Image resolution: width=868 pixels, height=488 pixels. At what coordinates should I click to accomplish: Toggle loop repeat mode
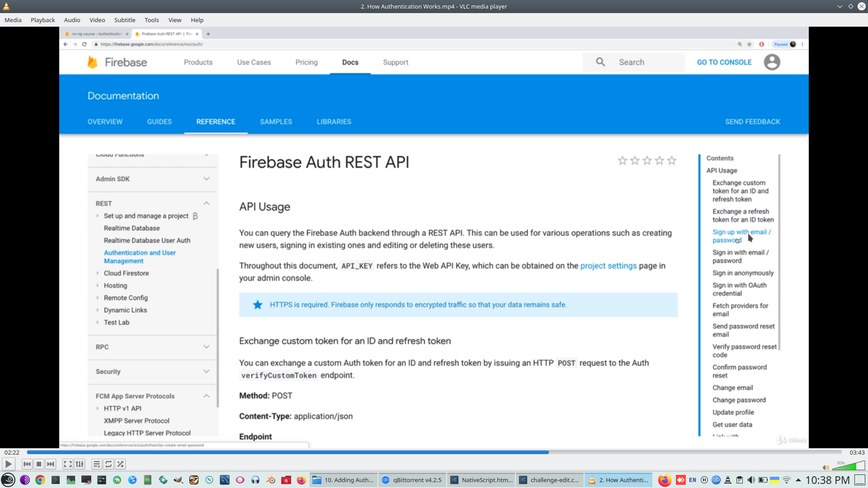(x=108, y=464)
